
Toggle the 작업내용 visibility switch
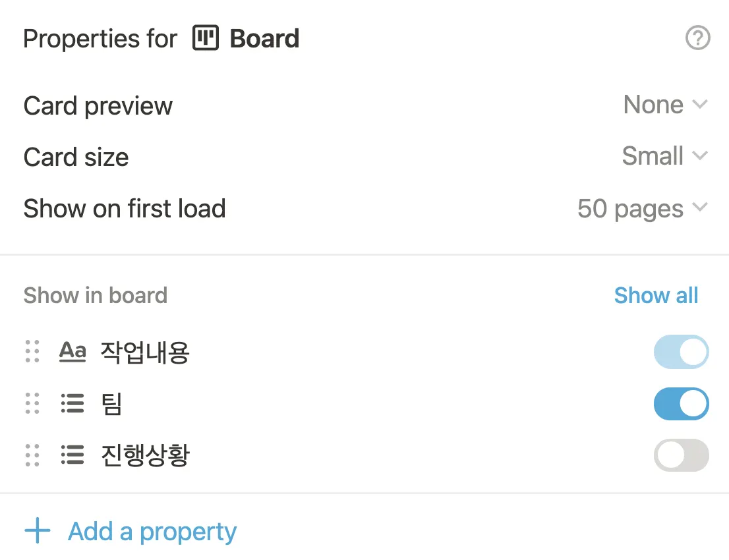pyautogui.click(x=681, y=352)
